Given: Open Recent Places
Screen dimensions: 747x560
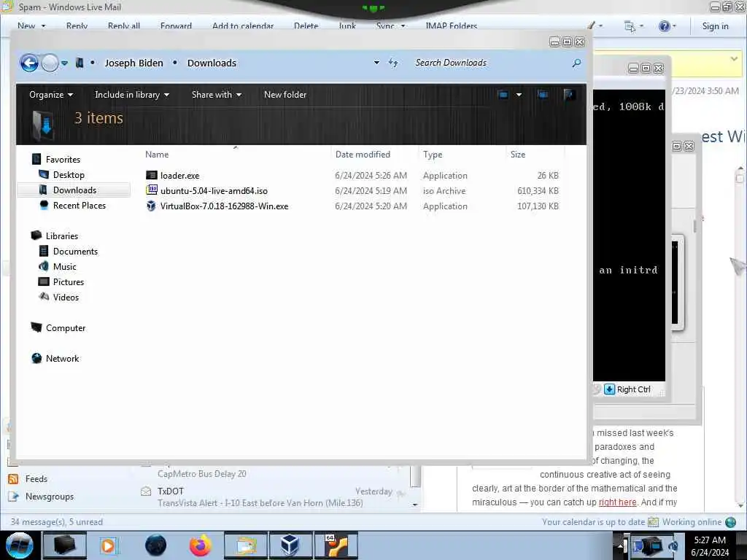Looking at the screenshot, I should (79, 205).
